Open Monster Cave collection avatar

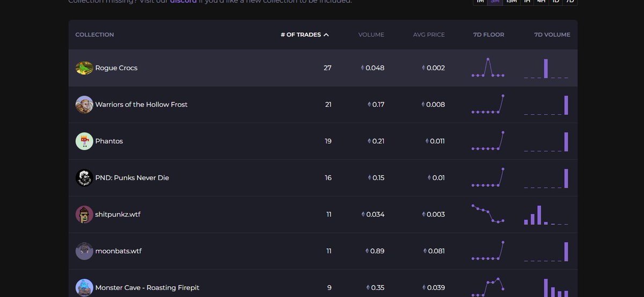click(84, 287)
